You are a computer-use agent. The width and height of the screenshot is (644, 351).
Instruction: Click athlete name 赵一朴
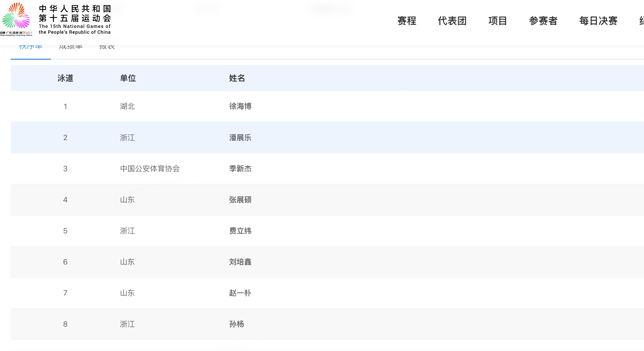pyautogui.click(x=240, y=293)
